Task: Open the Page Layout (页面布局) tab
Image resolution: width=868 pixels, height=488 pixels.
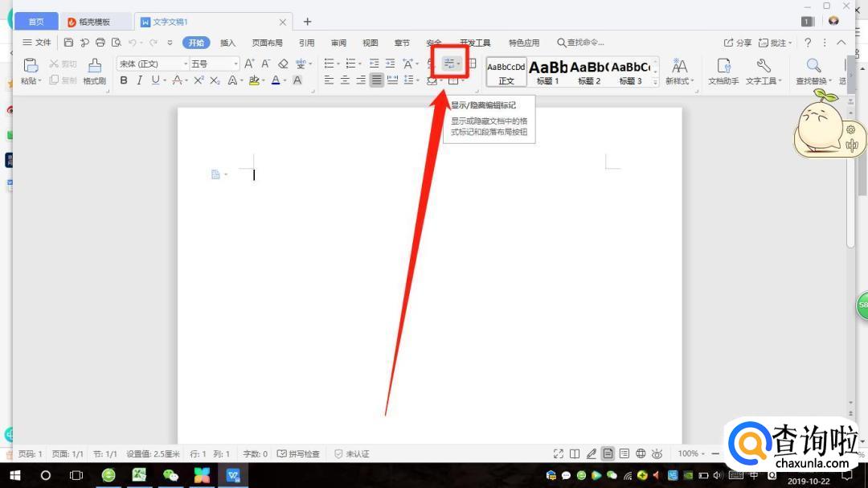Action: [268, 43]
